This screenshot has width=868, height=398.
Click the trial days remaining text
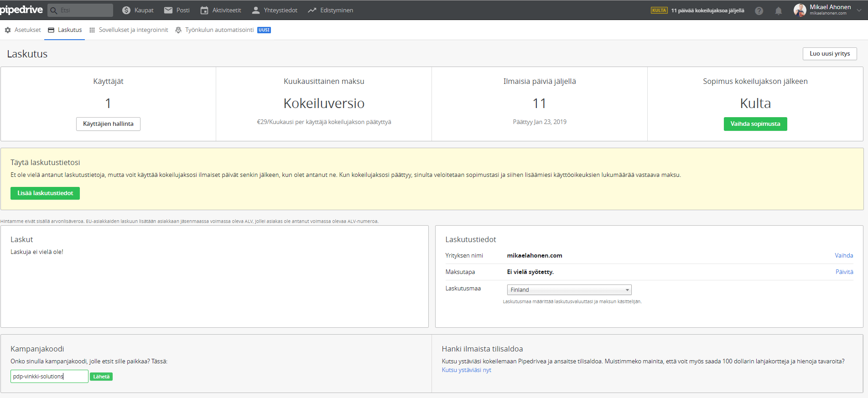point(707,10)
